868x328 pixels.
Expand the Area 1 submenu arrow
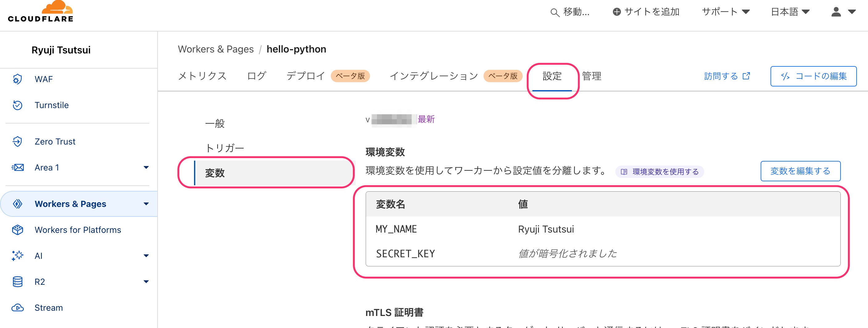[146, 167]
